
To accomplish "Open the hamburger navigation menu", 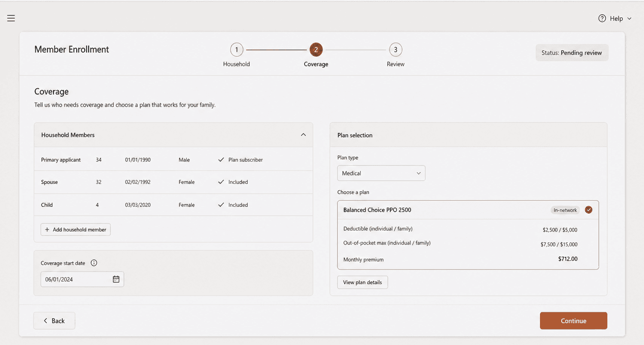I will (11, 18).
